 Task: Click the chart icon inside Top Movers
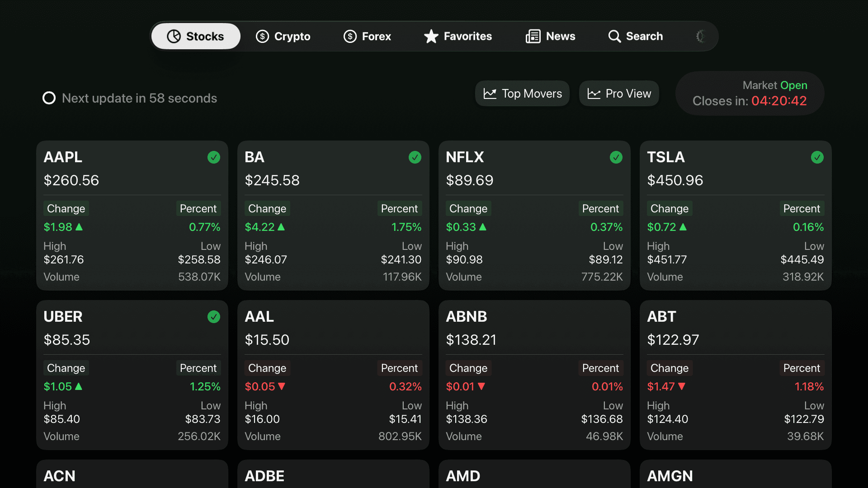coord(490,94)
